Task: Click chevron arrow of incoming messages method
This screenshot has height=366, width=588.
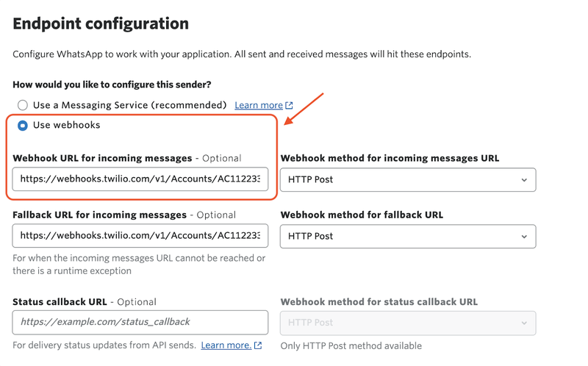Action: tap(524, 180)
